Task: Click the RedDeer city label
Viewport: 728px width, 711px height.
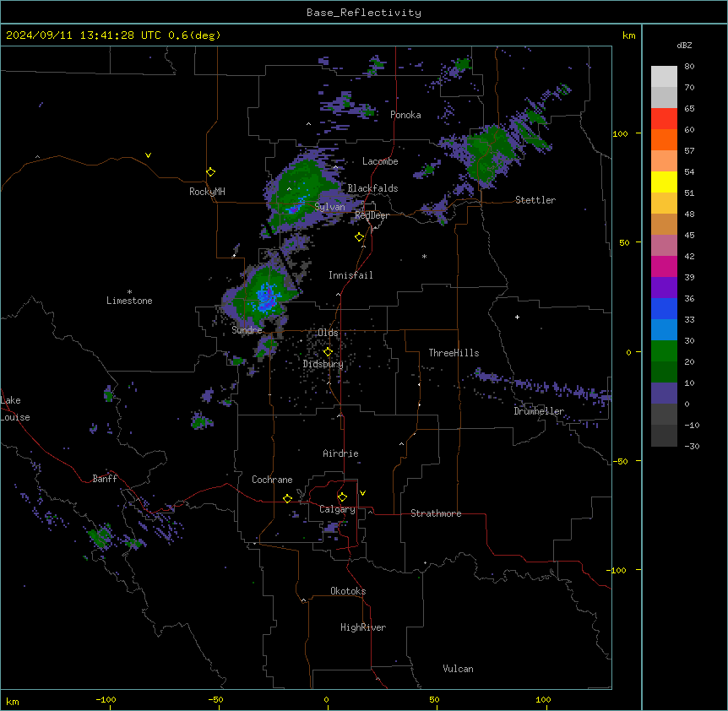Action: coord(372,215)
